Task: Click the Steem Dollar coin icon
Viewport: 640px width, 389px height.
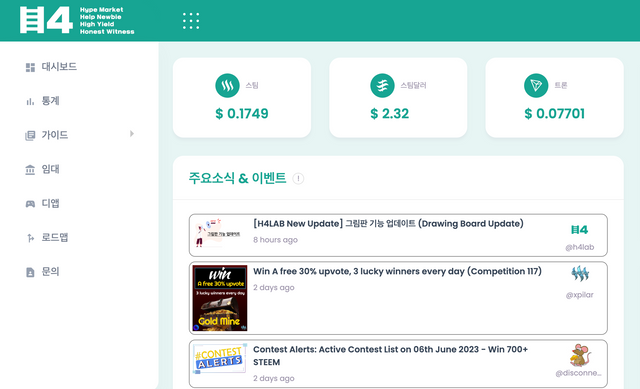Action: [382, 85]
